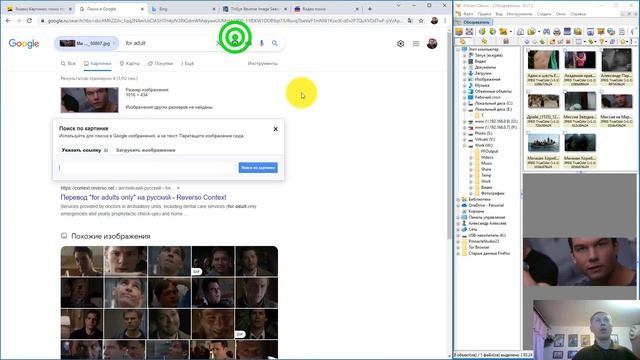Open a new Chrome tab with the plus icon
The height and width of the screenshot is (360, 640).
tap(370, 9)
